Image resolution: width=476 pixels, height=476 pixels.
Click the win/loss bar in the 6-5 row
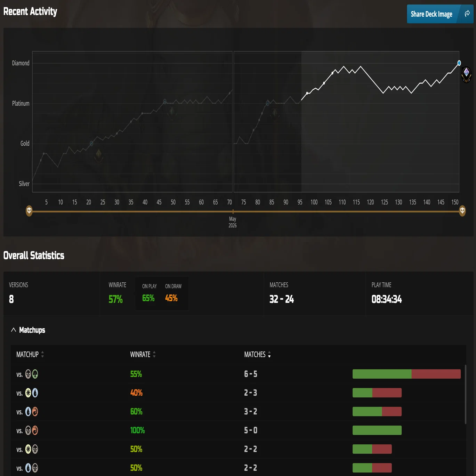tap(406, 374)
